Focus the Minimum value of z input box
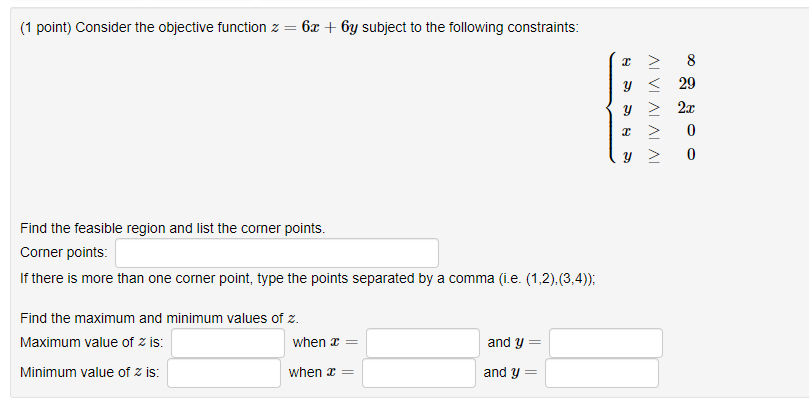 [x=223, y=372]
